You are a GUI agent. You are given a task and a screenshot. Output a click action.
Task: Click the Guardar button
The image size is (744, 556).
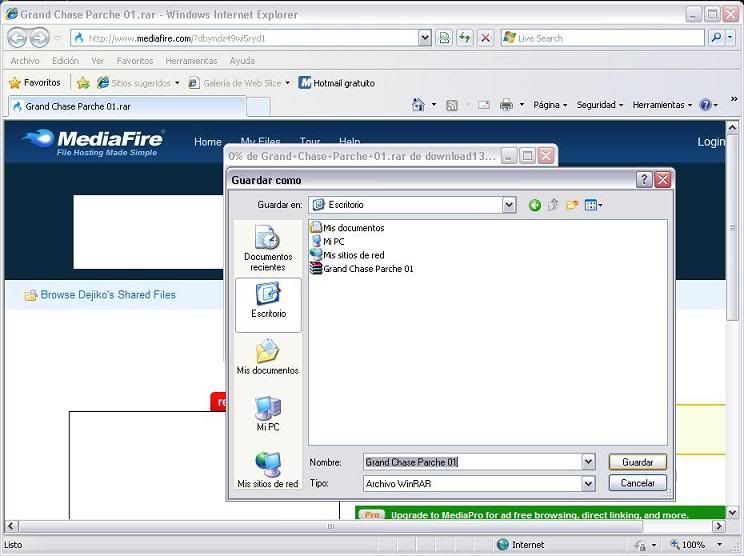tap(637, 462)
